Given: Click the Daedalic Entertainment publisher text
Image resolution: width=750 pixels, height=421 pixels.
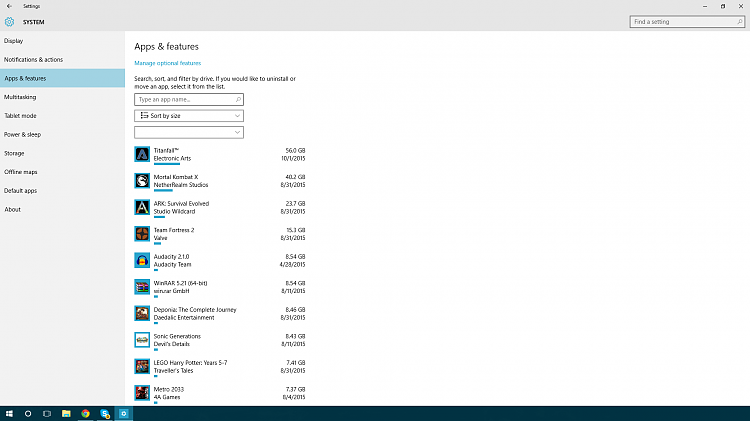Looking at the screenshot, I should coord(184,318).
